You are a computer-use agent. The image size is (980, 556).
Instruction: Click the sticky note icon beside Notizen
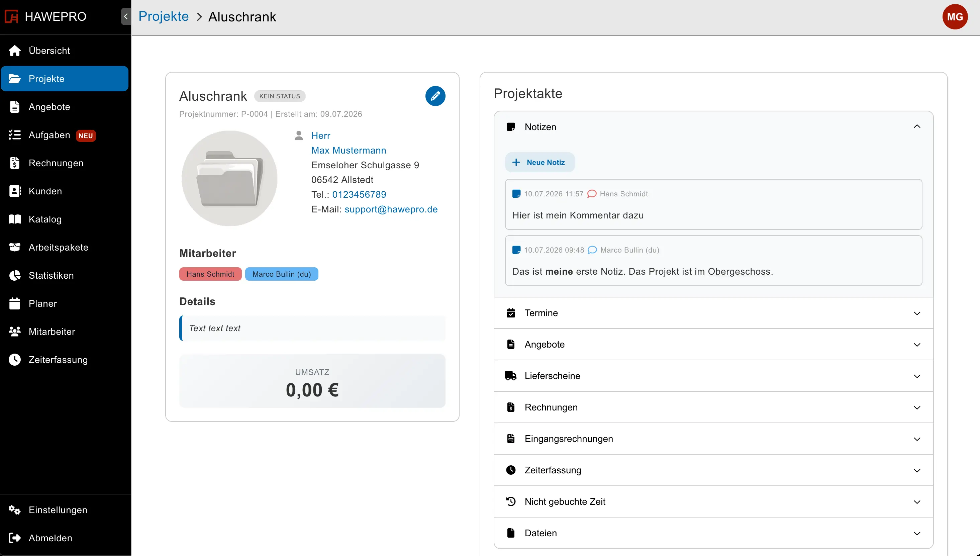[x=511, y=127]
